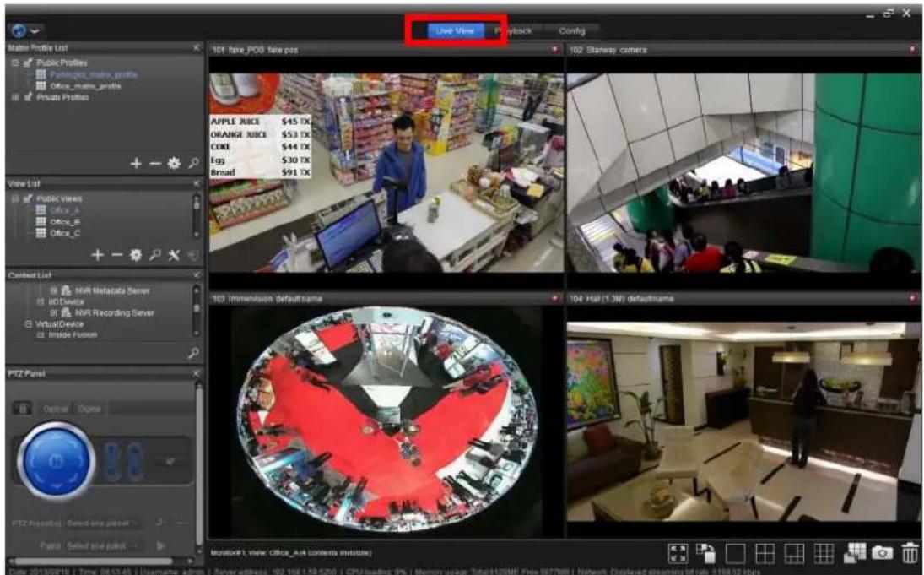The width and height of the screenshot is (924, 575).
Task: Close the View List panel
Action: [197, 183]
